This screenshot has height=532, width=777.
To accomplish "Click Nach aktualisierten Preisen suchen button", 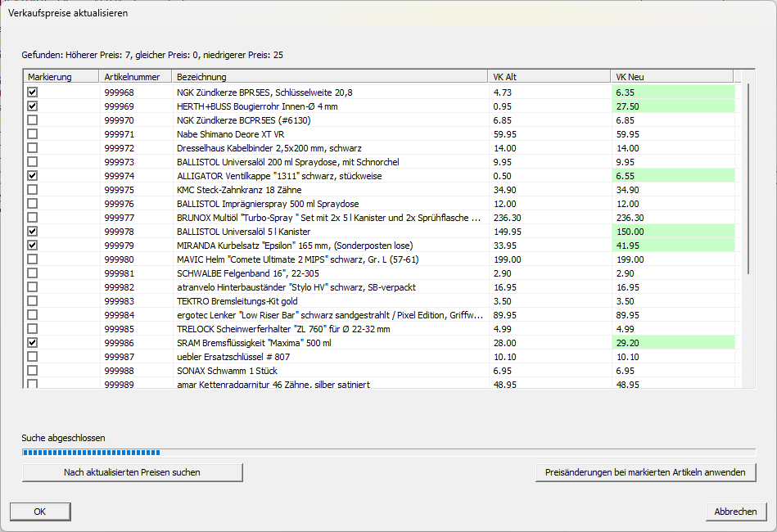I will coord(133,472).
